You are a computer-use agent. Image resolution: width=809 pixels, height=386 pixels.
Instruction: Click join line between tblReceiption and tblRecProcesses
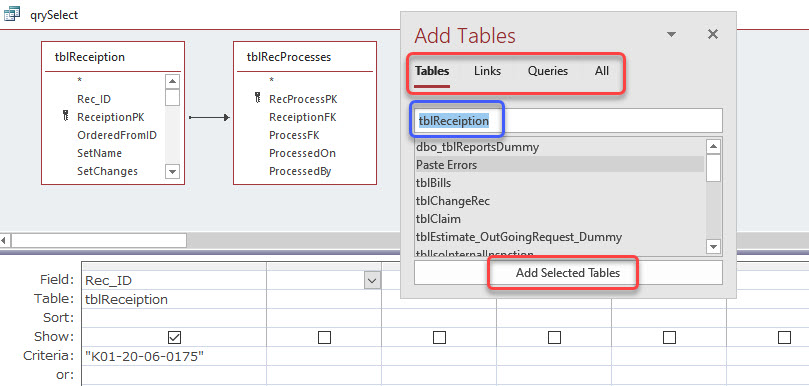pos(208,118)
